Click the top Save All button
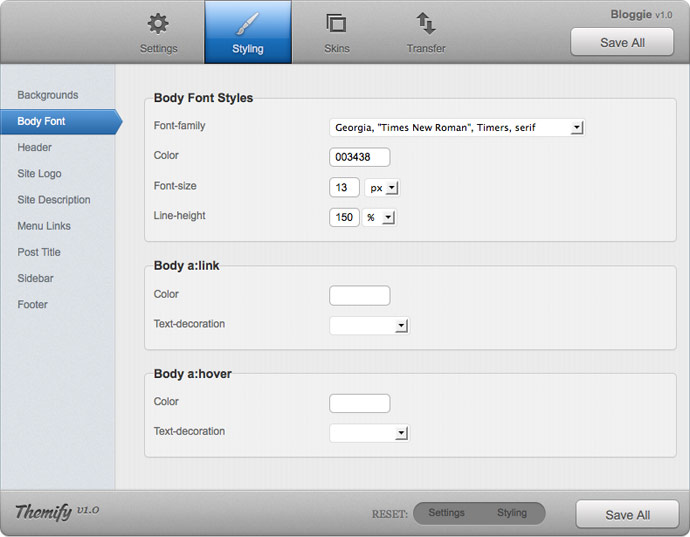The width and height of the screenshot is (690, 537). (622, 42)
